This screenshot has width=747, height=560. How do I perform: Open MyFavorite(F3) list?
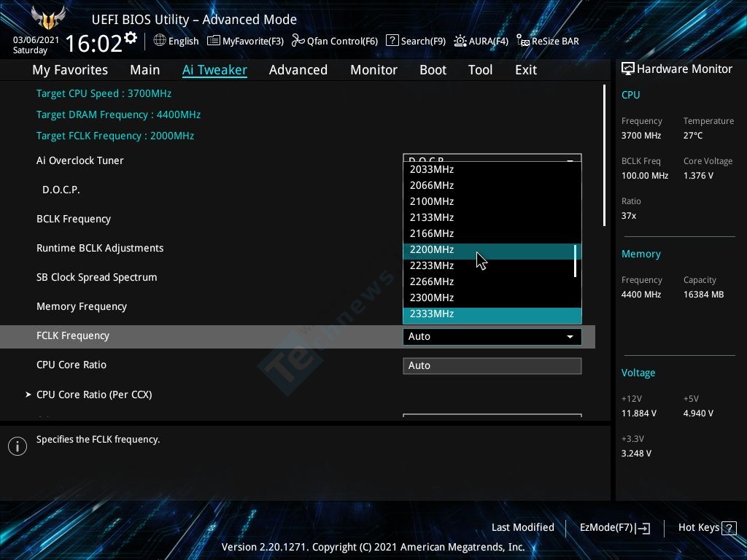click(245, 41)
